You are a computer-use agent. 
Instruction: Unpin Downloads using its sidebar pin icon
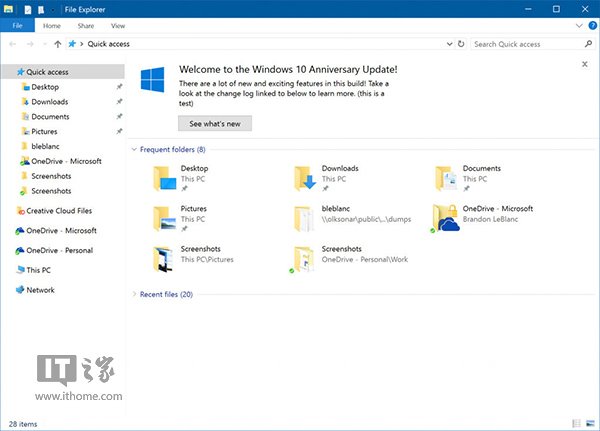click(x=119, y=101)
